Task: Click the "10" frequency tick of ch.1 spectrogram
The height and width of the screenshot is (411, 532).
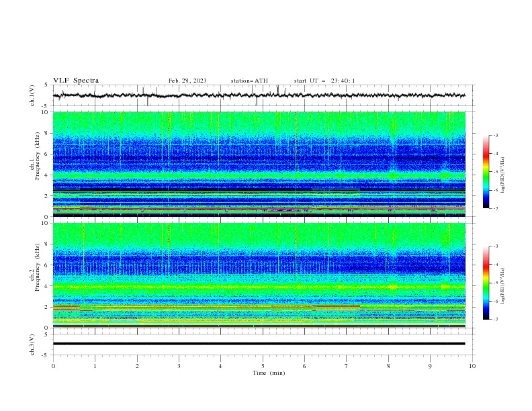Action: [46, 112]
